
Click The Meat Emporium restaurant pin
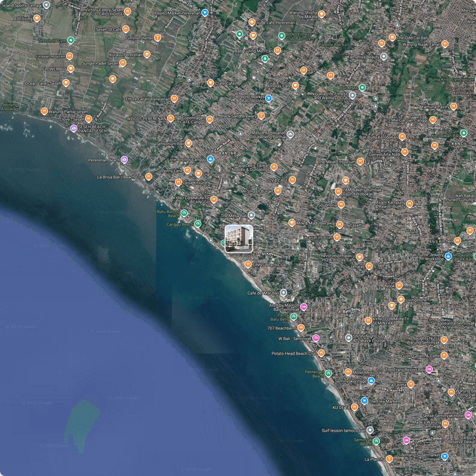360,162
